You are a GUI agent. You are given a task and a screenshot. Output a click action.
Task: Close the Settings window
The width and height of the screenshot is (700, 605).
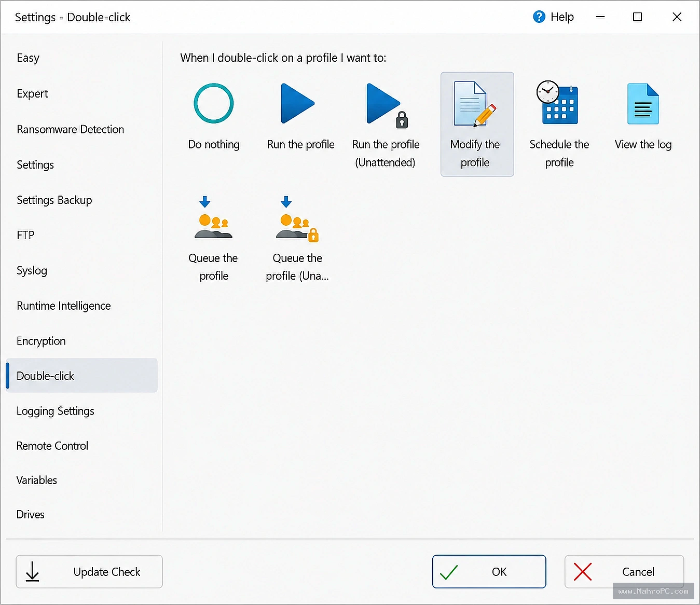[x=677, y=17]
